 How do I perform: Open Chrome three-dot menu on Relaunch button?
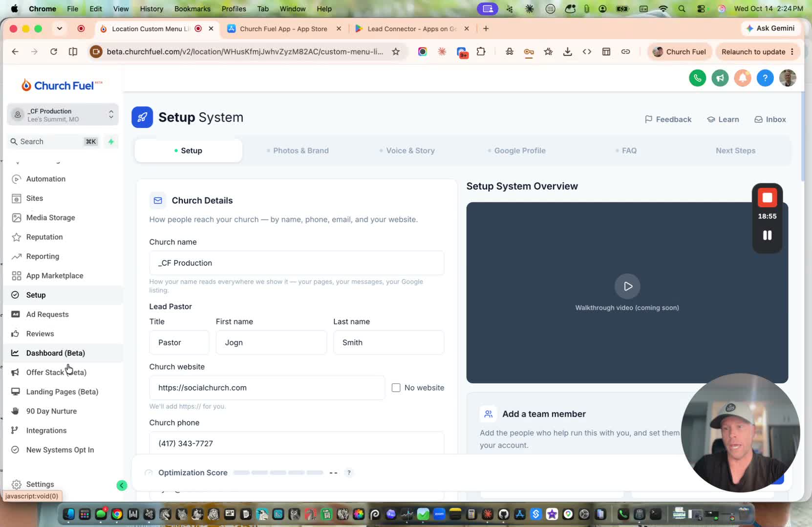tap(792, 52)
